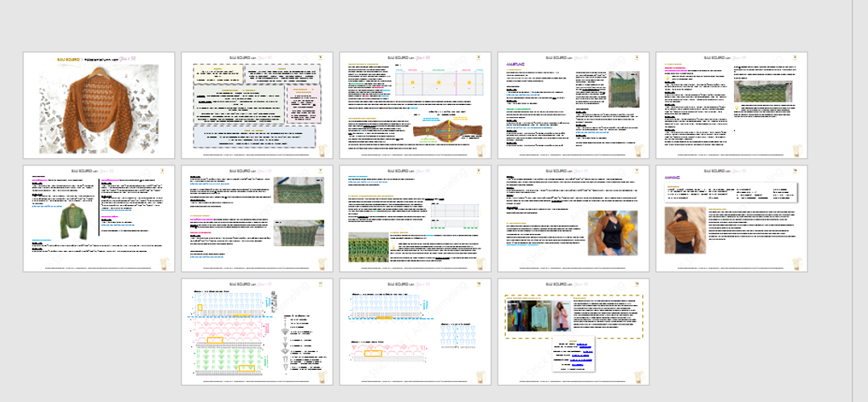Click the blue hyperlinks box on the last page
The image size is (868, 402).
(x=574, y=354)
